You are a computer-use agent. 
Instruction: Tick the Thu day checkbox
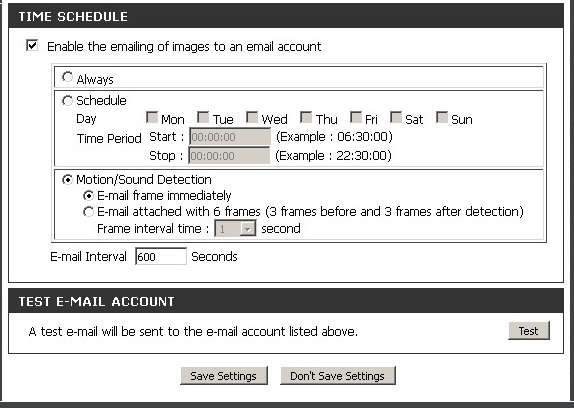coord(306,117)
